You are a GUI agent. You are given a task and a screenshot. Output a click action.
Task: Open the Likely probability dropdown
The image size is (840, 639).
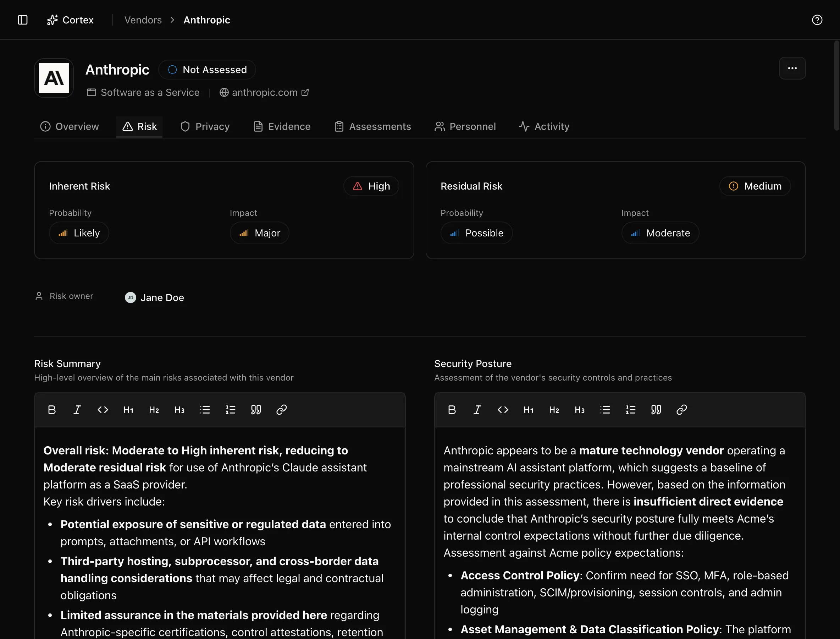click(79, 233)
